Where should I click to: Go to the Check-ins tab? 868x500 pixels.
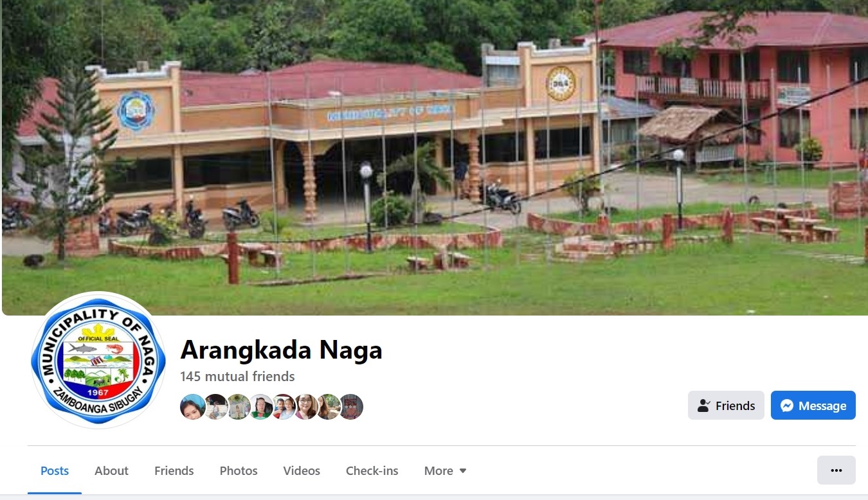click(x=372, y=471)
